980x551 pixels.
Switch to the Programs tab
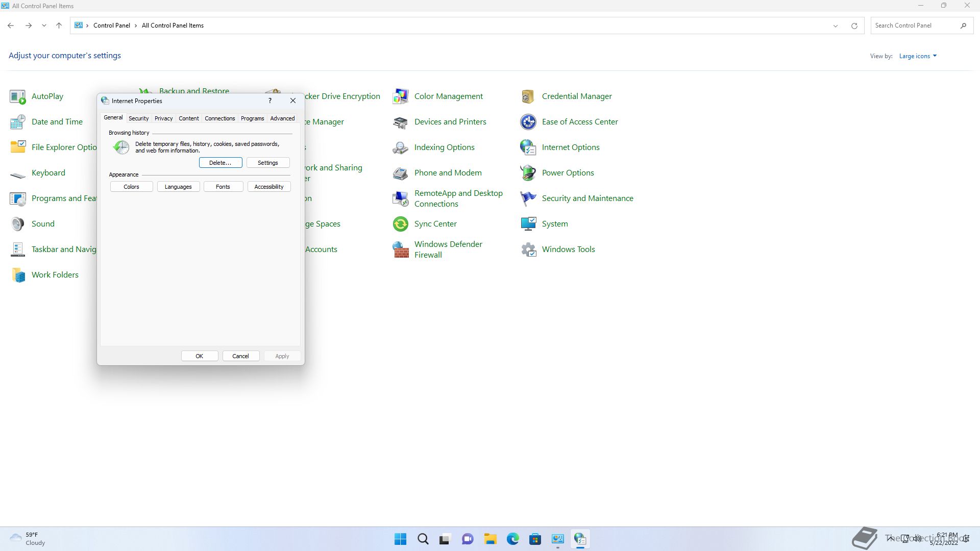point(253,118)
